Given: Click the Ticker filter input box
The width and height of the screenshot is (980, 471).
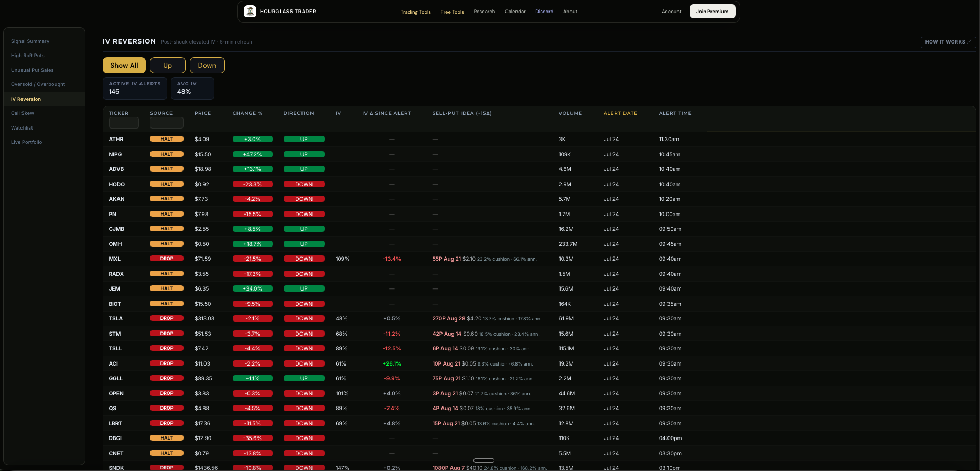Looking at the screenshot, I should pos(124,123).
